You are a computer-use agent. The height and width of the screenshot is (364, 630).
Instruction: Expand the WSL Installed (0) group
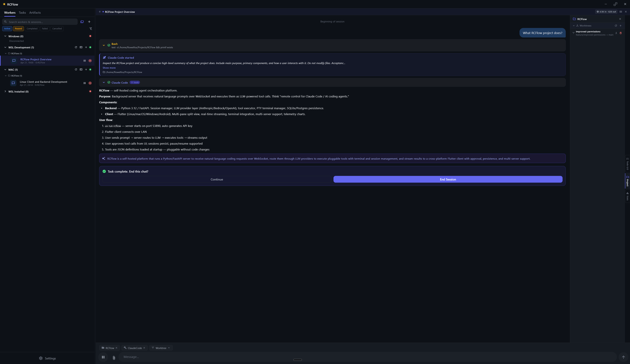[5, 92]
